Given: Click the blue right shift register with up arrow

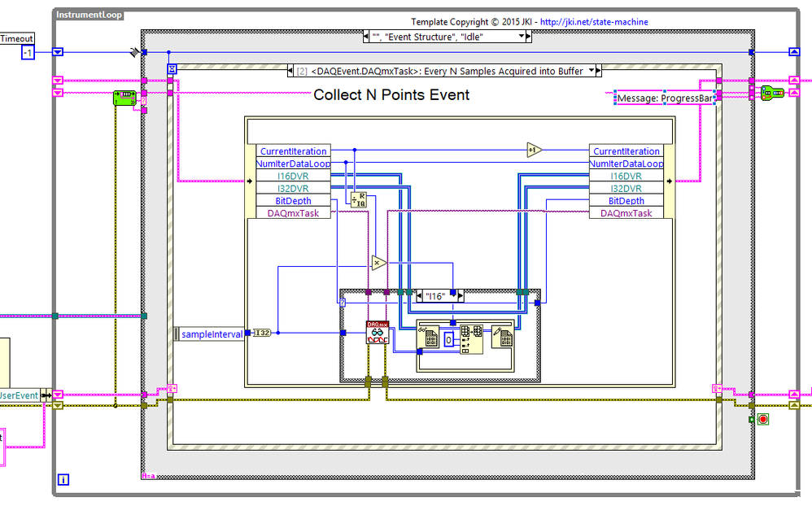Looking at the screenshot, I should tap(794, 52).
